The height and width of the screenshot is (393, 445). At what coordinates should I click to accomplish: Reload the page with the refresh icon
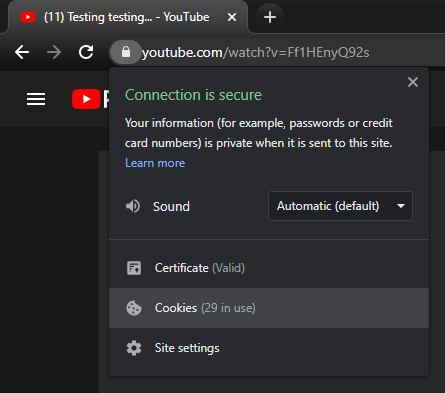coord(86,52)
